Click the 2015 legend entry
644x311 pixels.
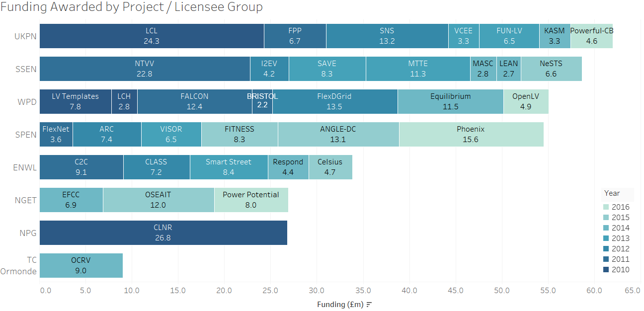coord(616,218)
